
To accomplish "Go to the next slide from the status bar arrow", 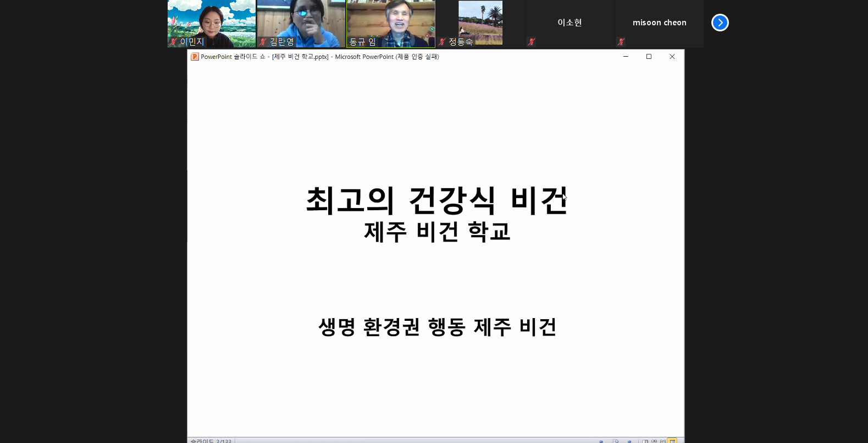I will click(x=629, y=441).
